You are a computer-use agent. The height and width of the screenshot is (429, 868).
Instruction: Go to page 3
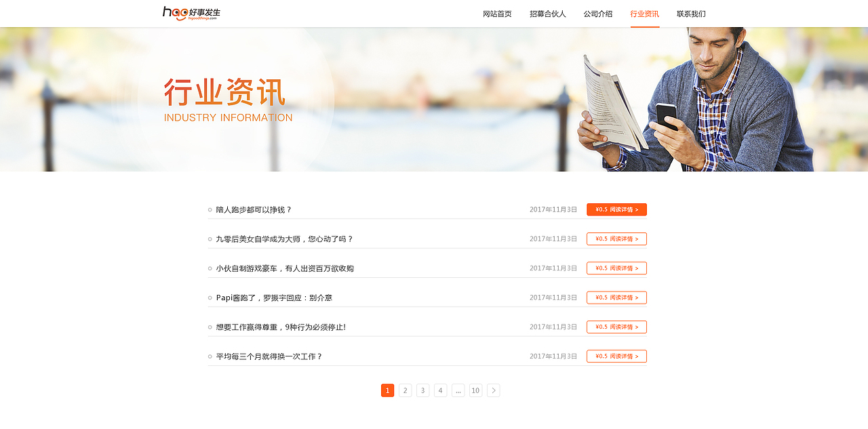422,390
